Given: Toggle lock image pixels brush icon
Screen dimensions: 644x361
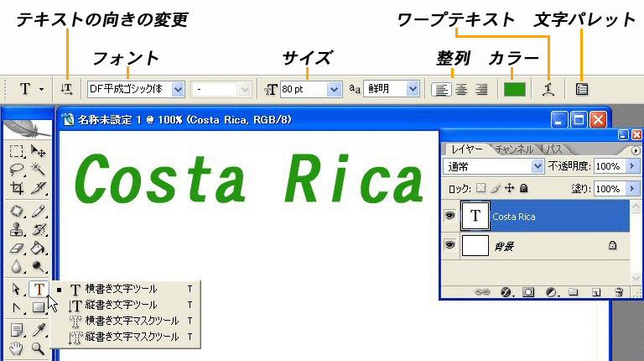Looking at the screenshot, I should click(496, 188).
